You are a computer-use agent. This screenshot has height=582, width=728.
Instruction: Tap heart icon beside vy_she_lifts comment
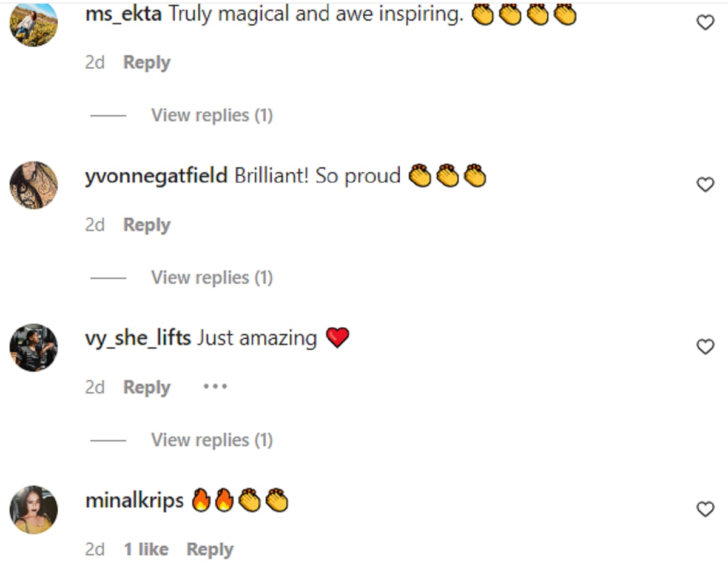705,347
